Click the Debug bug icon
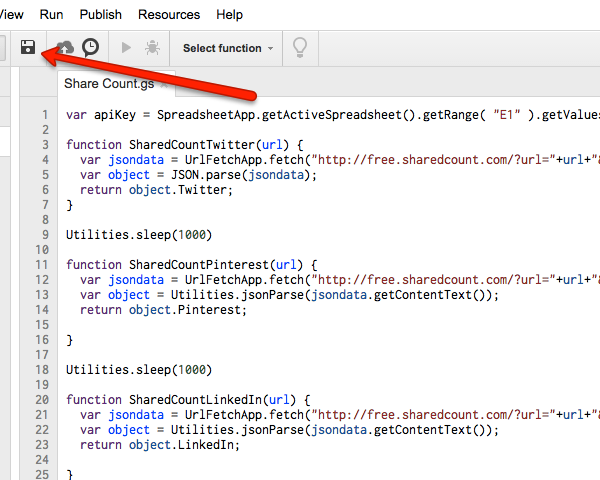 152,47
